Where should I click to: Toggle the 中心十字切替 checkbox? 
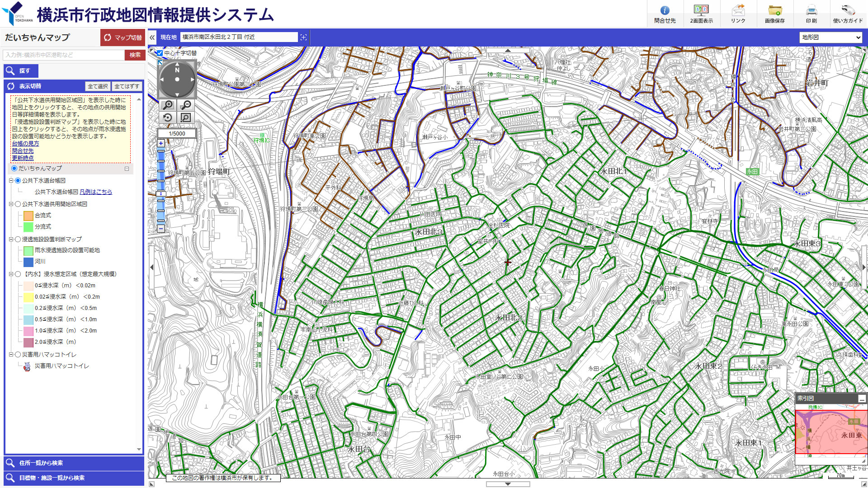[x=160, y=53]
